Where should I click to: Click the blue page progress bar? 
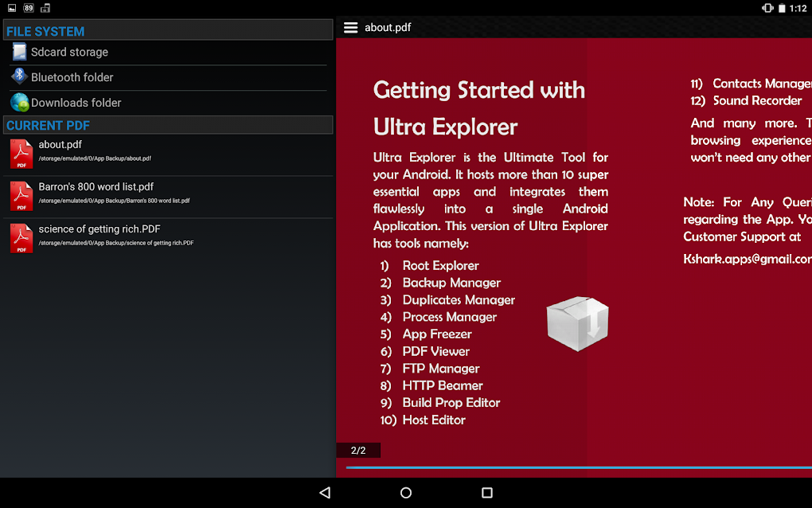coord(579,467)
